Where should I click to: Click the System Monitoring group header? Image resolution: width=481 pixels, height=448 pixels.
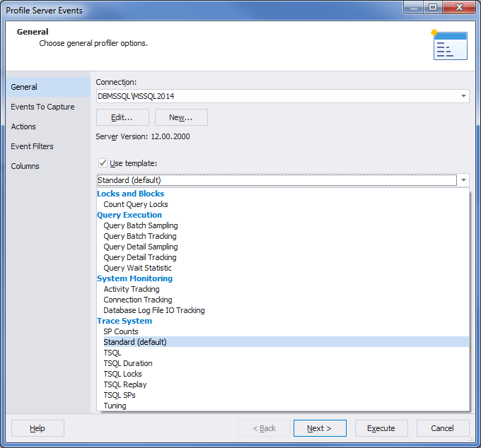click(x=134, y=278)
